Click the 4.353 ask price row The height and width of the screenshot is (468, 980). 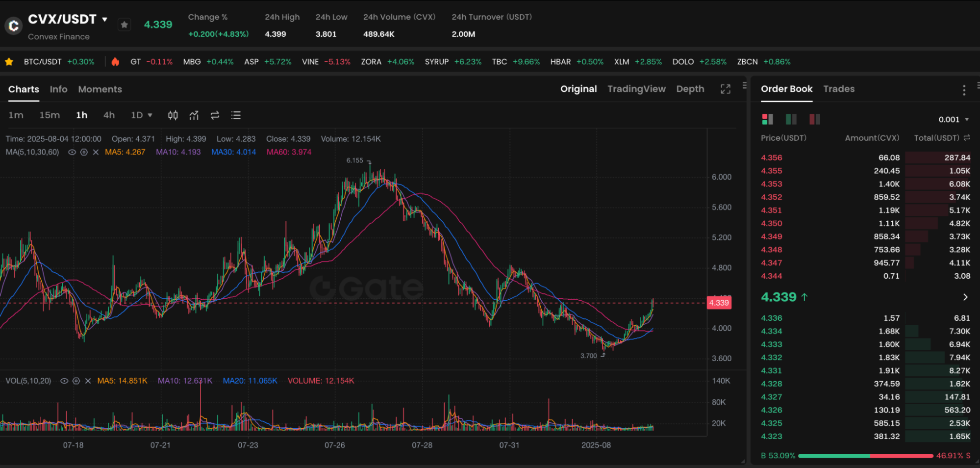[865, 184]
